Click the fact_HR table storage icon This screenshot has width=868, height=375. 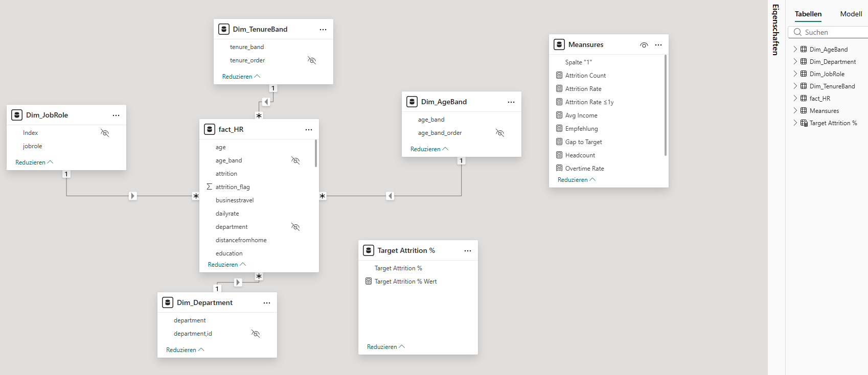pyautogui.click(x=210, y=129)
